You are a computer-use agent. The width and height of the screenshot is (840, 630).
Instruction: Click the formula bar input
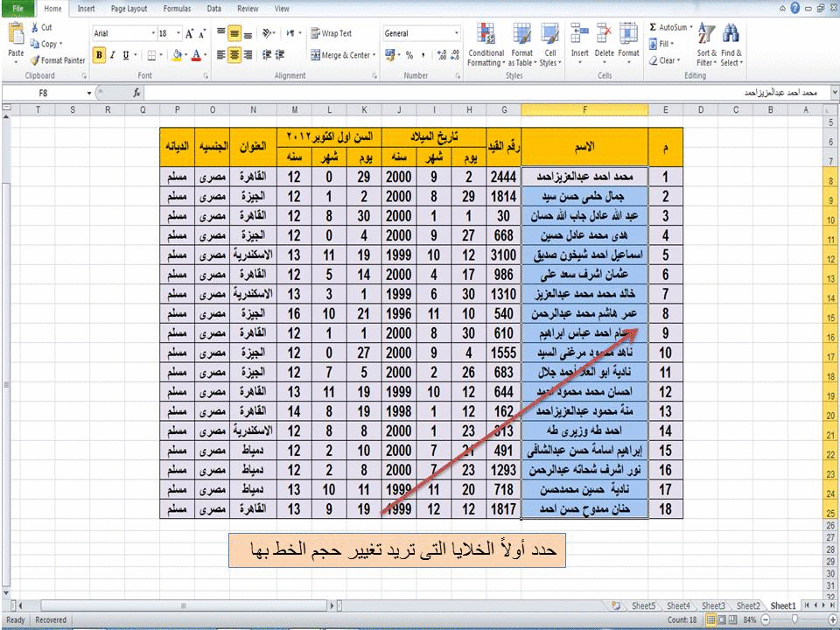tap(485, 94)
